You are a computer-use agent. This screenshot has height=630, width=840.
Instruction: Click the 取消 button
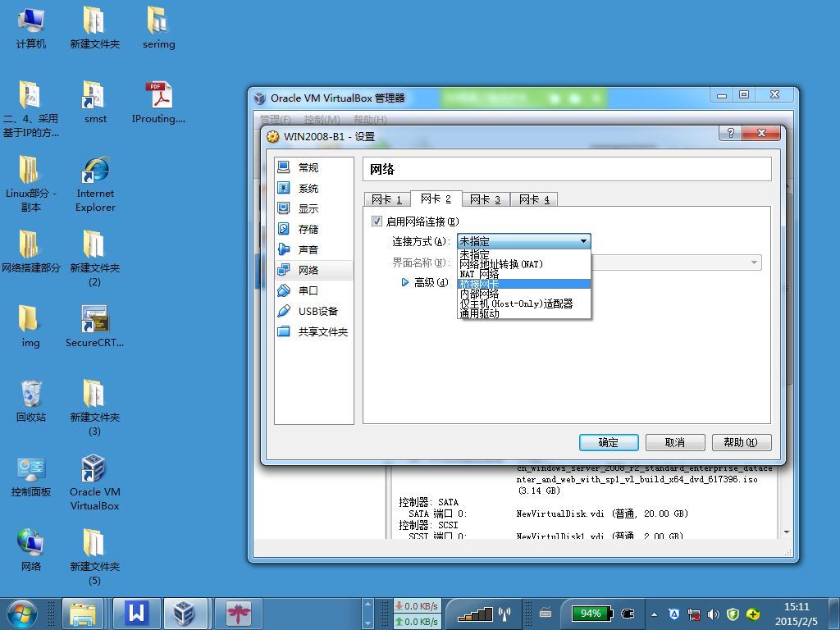[x=675, y=442]
